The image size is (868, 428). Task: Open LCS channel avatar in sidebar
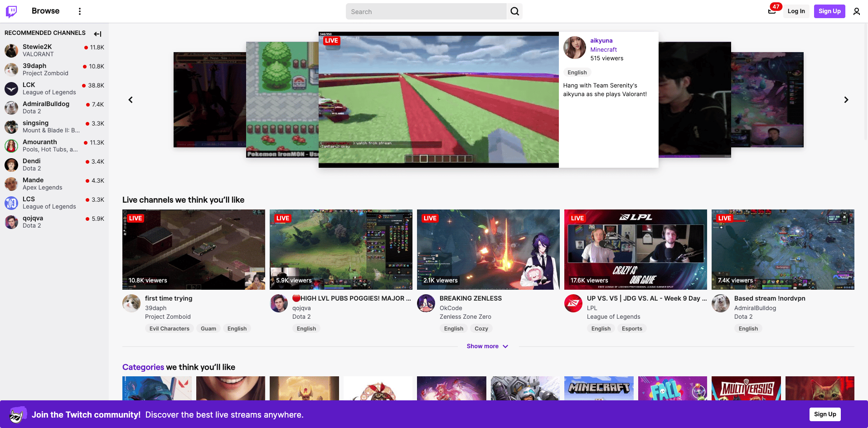[11, 203]
